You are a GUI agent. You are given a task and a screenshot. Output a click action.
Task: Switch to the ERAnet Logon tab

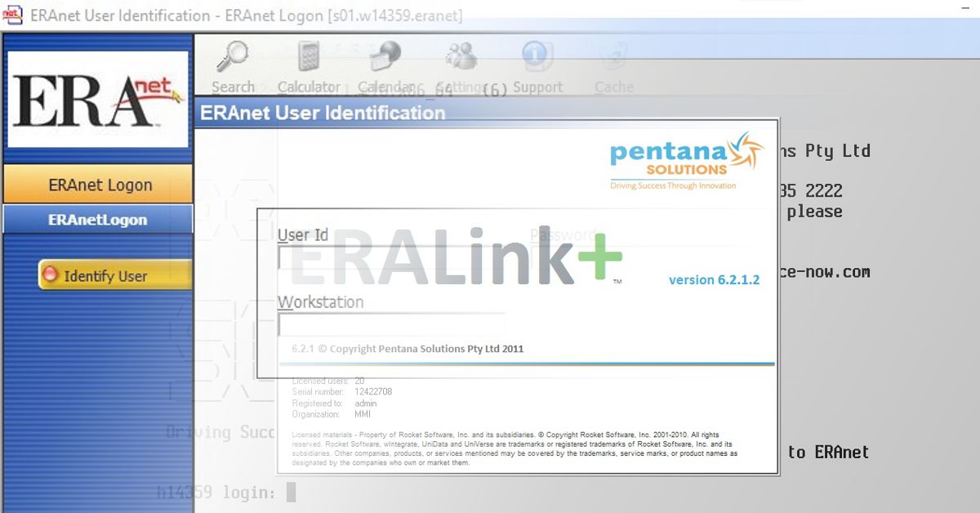pyautogui.click(x=98, y=184)
